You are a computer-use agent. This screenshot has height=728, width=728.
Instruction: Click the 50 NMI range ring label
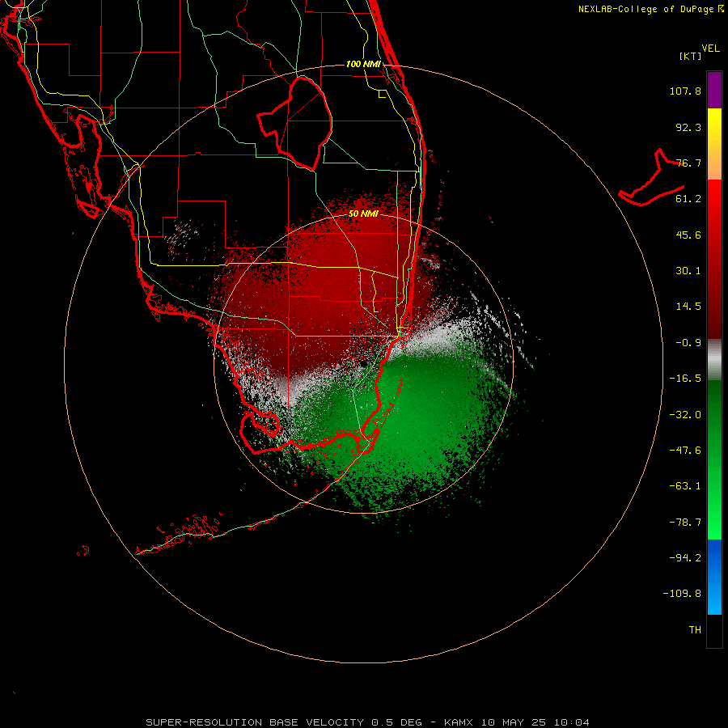[x=363, y=214]
